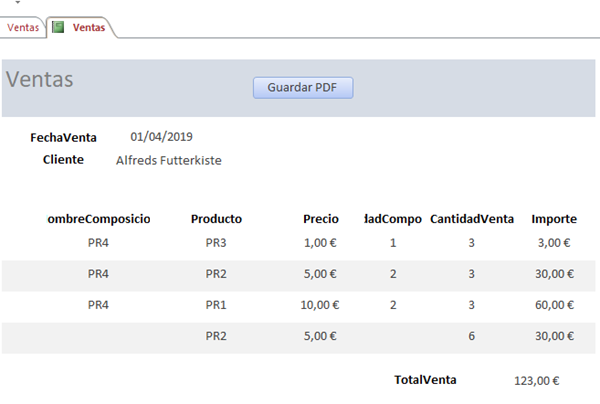
Task: Select the active Ventas tab label
Action: point(88,28)
